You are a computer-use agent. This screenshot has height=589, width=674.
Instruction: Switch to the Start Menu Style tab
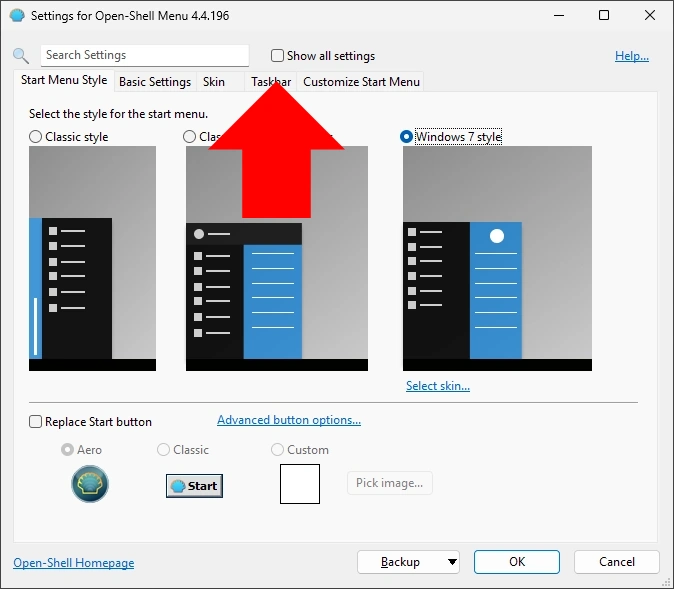(x=64, y=80)
